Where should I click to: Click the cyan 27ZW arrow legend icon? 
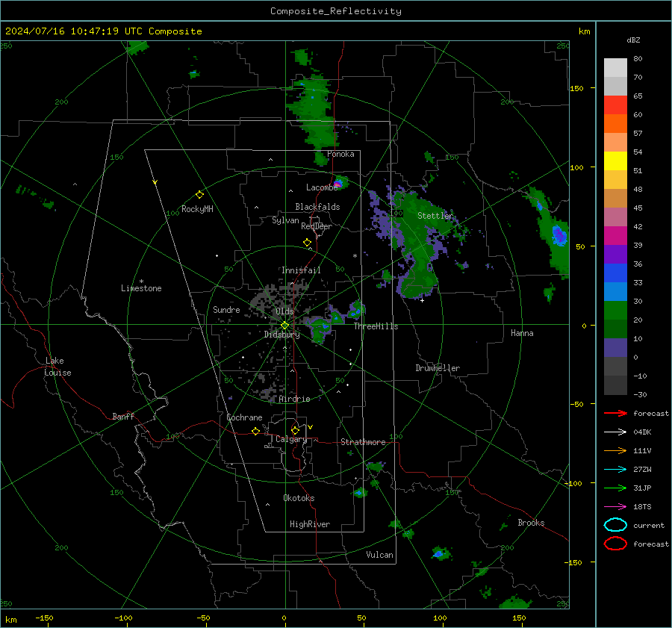pyautogui.click(x=615, y=469)
